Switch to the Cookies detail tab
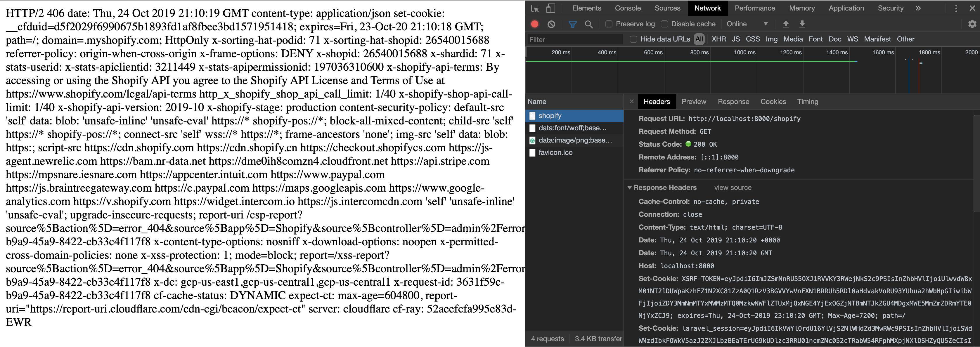 (773, 102)
